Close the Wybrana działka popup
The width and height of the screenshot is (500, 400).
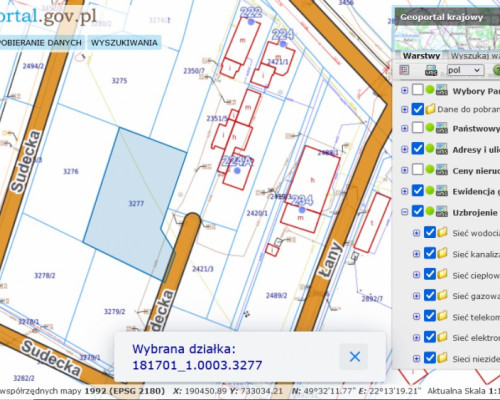pyautogui.click(x=355, y=357)
